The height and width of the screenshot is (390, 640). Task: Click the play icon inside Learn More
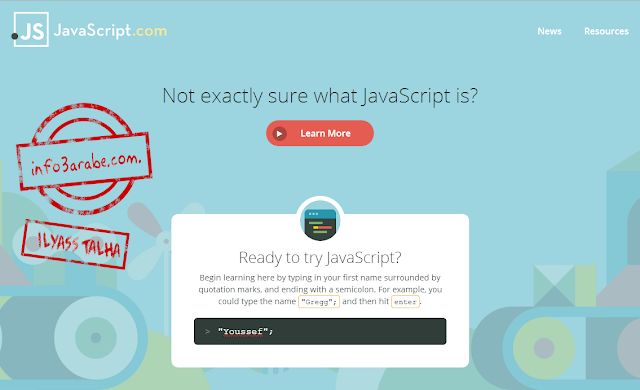click(x=280, y=133)
